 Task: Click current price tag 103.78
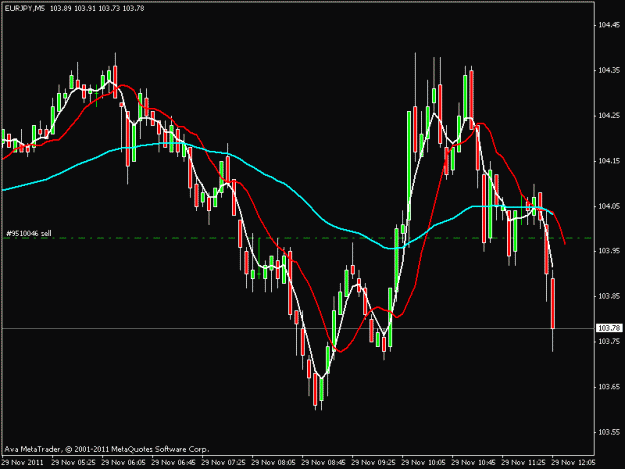point(609,328)
